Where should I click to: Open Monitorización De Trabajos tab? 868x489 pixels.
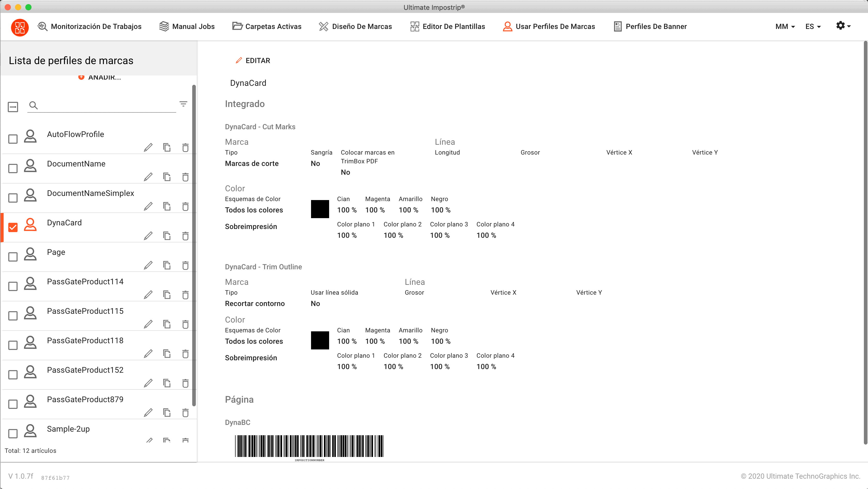(89, 27)
